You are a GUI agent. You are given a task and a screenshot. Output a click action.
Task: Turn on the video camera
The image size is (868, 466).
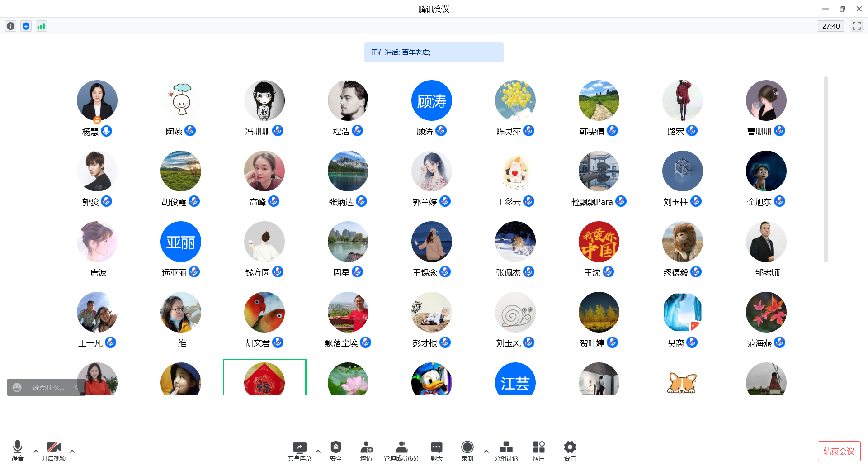pyautogui.click(x=53, y=451)
